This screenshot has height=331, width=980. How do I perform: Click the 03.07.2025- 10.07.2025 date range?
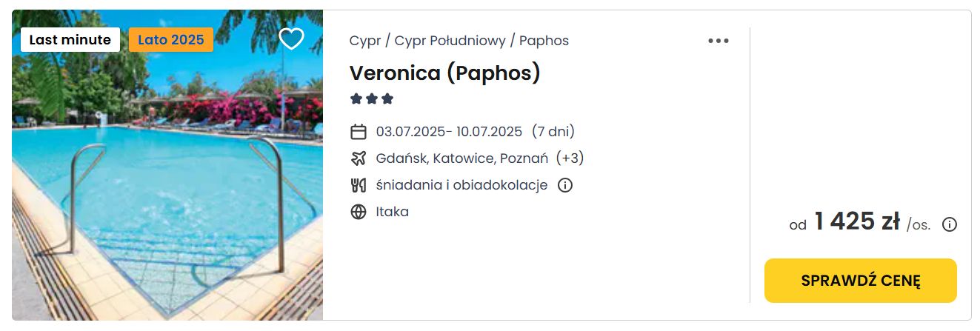(x=449, y=132)
